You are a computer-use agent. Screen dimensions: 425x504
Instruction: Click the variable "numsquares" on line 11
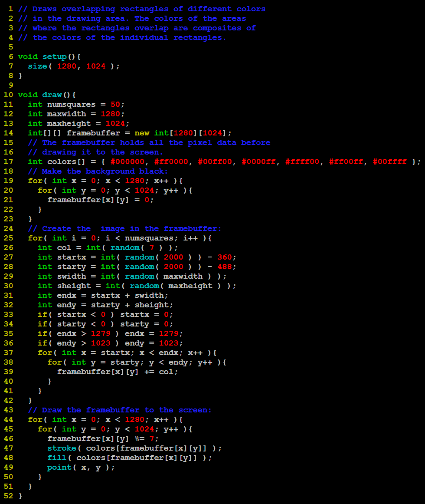[x=71, y=105]
